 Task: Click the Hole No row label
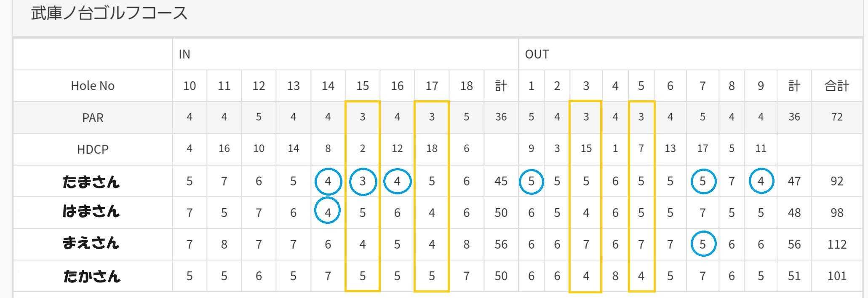point(93,86)
